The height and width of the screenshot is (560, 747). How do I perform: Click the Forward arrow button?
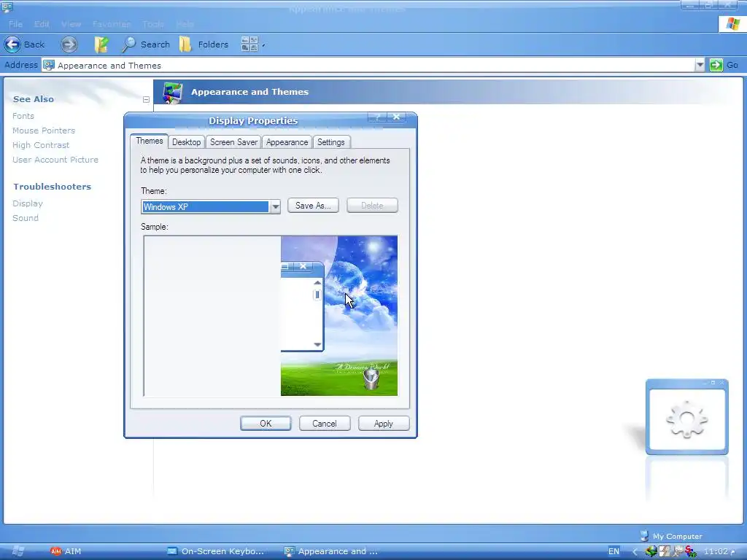[x=69, y=44]
